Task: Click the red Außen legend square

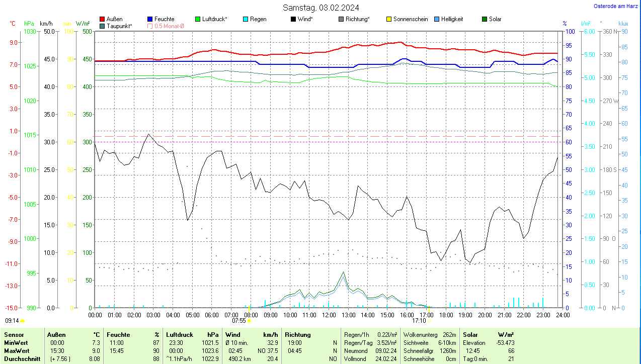Action: (x=103, y=19)
